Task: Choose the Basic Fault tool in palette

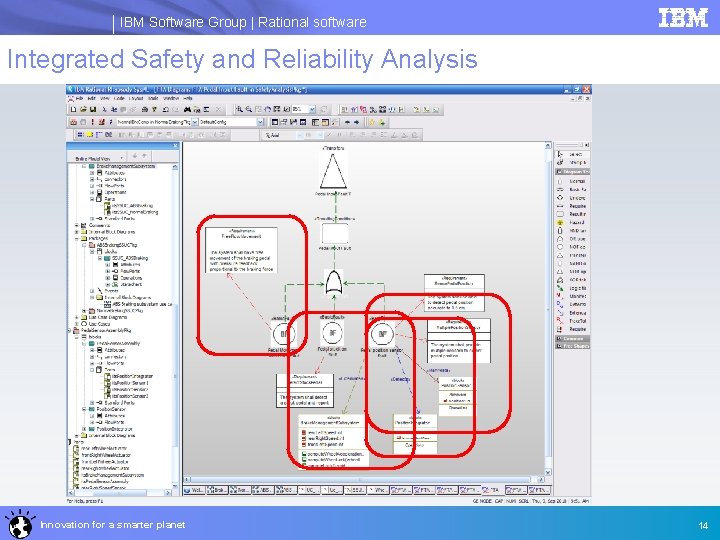Action: [572, 189]
